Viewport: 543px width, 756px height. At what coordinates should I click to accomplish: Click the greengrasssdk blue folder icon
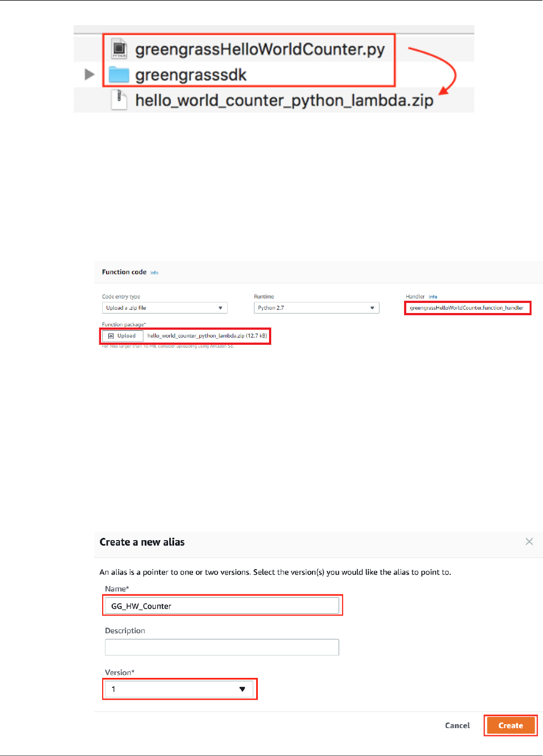119,75
